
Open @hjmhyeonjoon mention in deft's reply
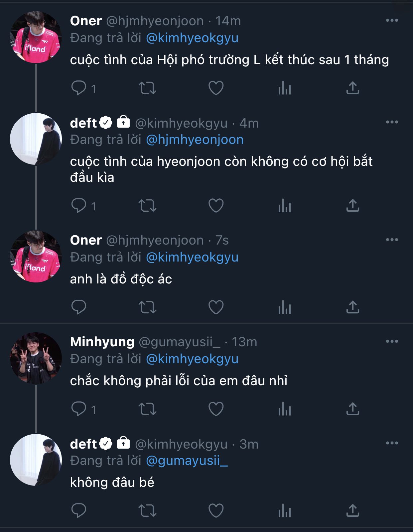tap(195, 140)
